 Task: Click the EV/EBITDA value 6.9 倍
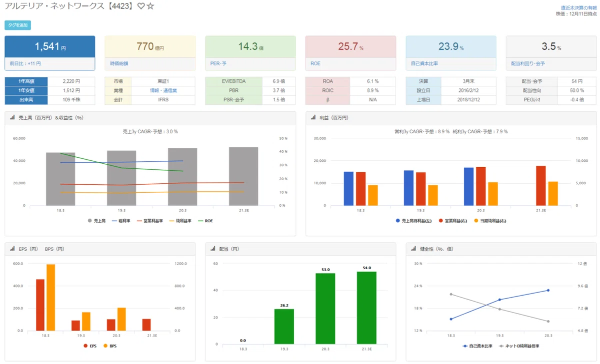pyautogui.click(x=278, y=81)
